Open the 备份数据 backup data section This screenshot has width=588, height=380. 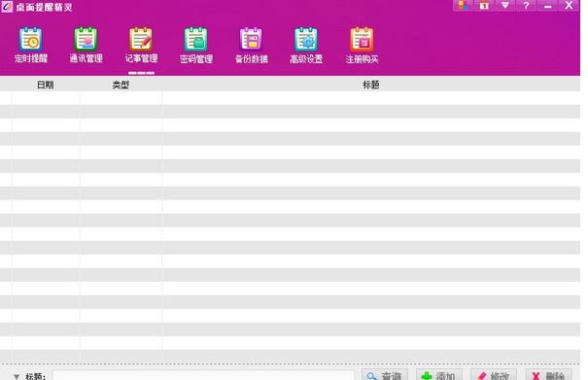point(252,46)
